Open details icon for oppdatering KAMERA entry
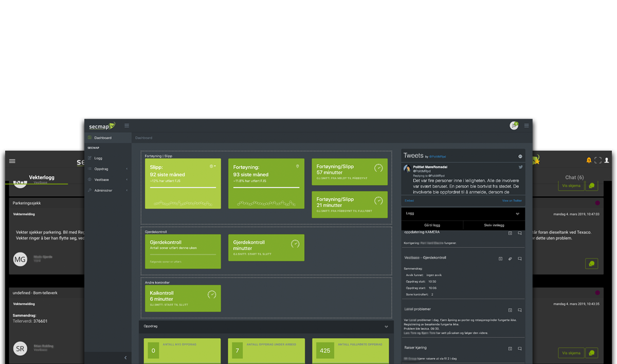This screenshot has height=364, width=617. click(x=510, y=233)
